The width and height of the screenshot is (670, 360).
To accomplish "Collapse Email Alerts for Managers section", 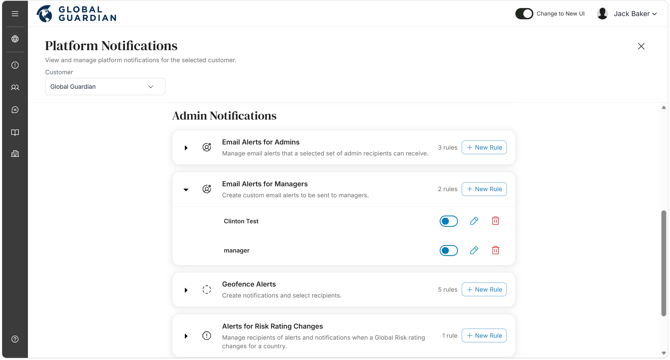I will pos(186,189).
